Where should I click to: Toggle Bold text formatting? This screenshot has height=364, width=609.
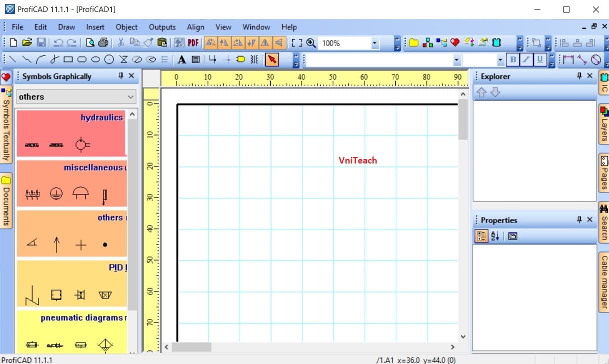(513, 59)
